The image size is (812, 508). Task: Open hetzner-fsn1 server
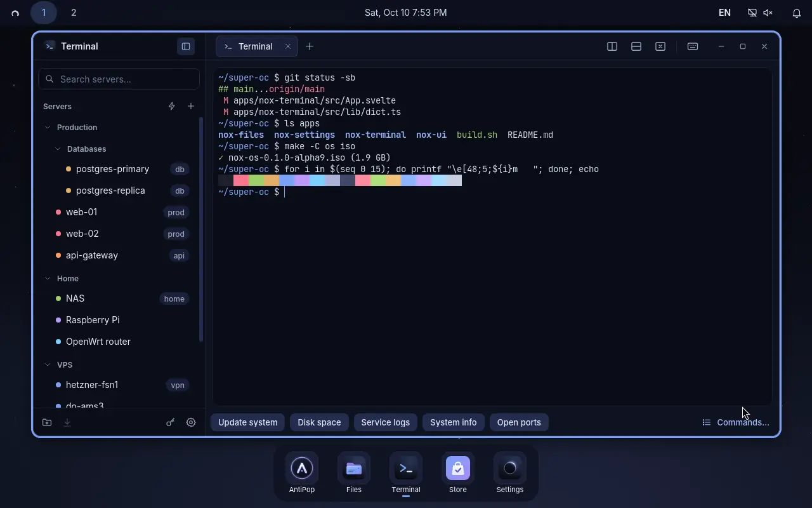tap(119, 385)
